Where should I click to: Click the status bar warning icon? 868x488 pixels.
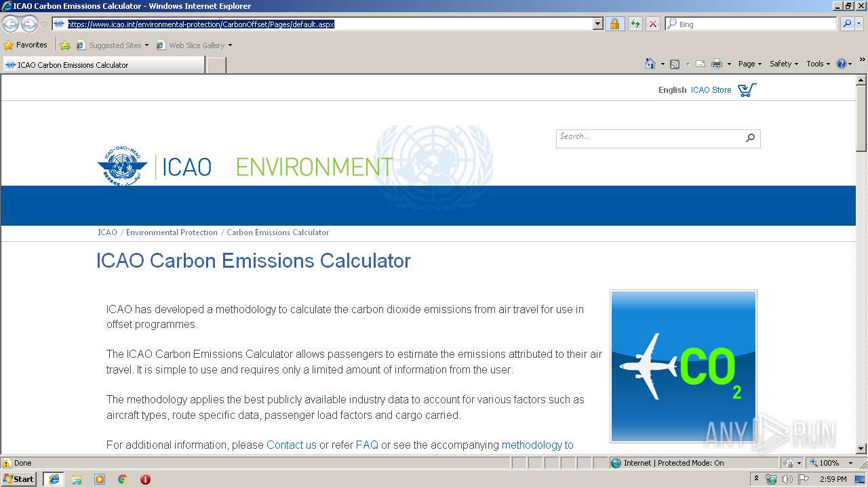point(7,463)
